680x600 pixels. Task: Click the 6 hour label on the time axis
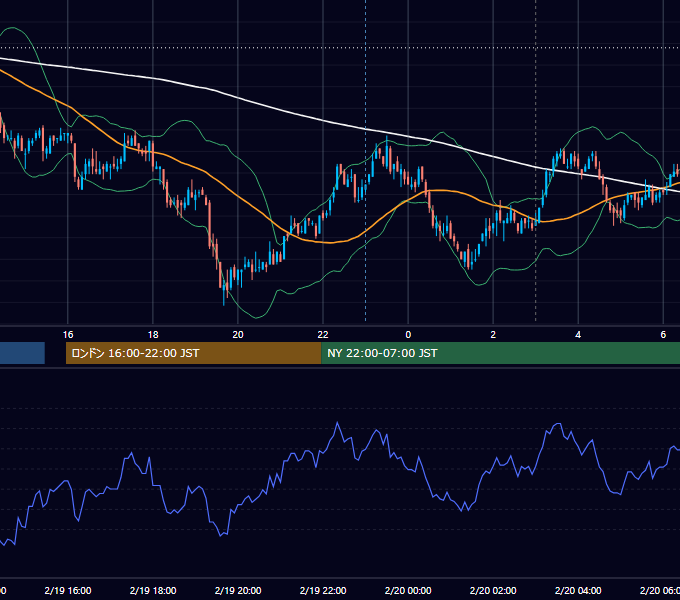pos(663,335)
